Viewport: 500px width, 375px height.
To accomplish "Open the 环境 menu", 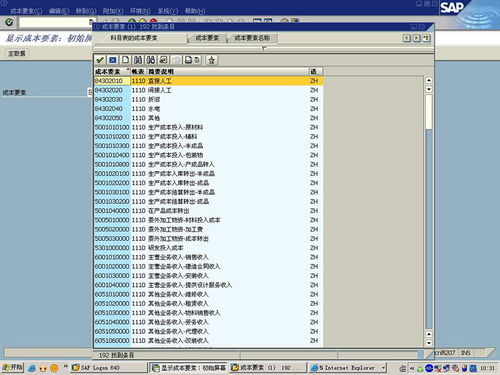I will [x=140, y=11].
